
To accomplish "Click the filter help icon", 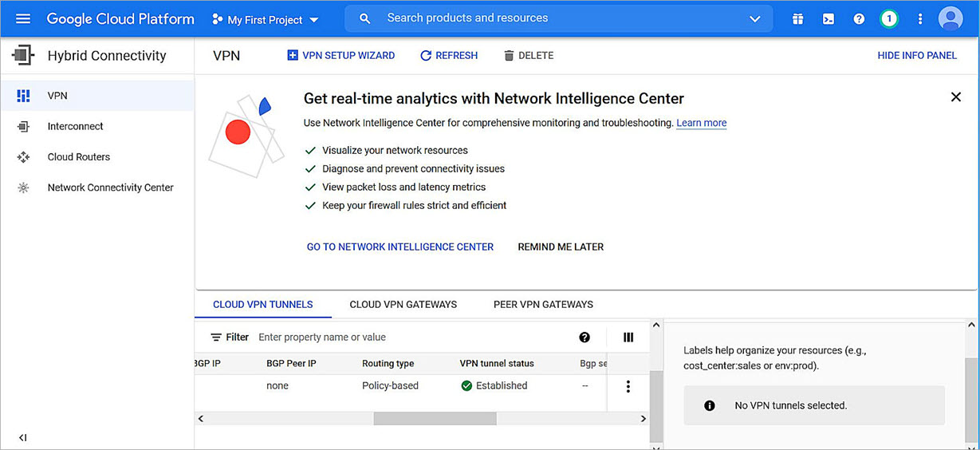I will coord(584,337).
